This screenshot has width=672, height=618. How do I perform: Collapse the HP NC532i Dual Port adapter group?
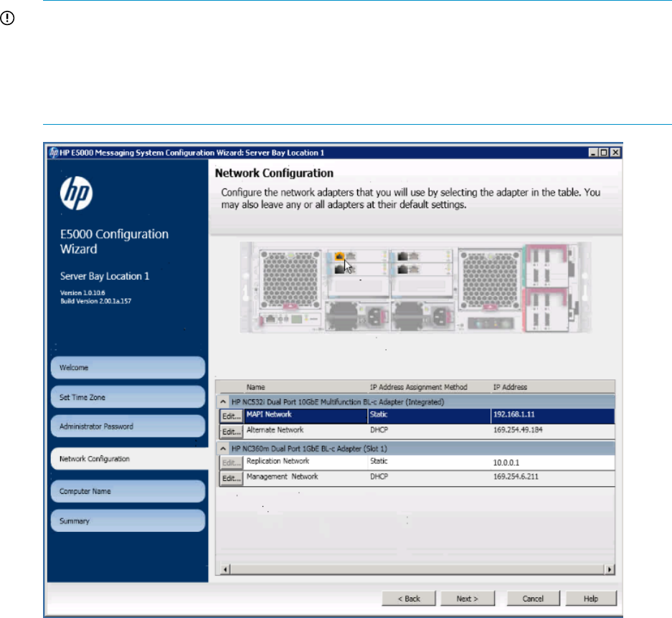(x=223, y=402)
